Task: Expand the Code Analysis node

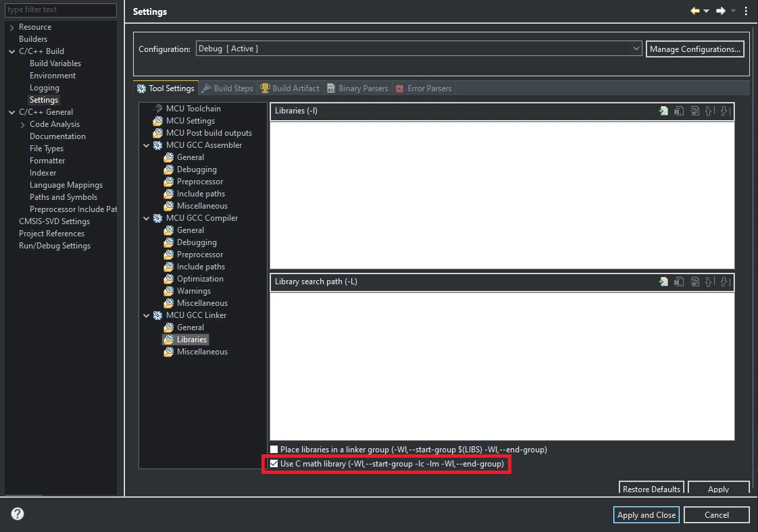Action: [x=23, y=125]
